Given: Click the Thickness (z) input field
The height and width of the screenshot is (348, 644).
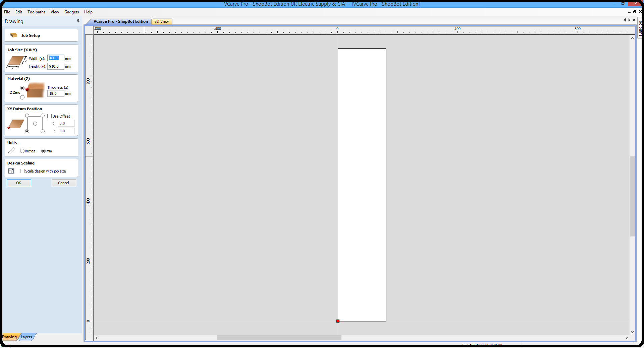Looking at the screenshot, I should pos(56,93).
